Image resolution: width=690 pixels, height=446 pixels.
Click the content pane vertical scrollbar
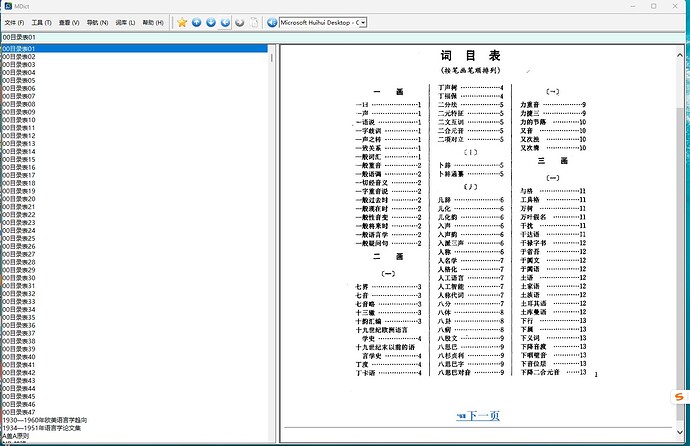pos(683,240)
